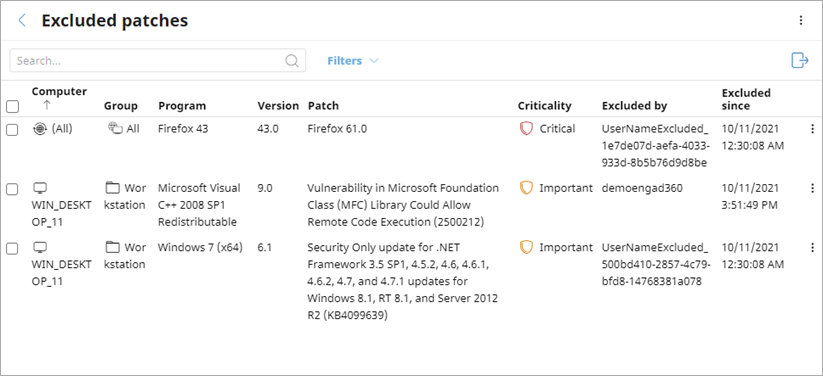
Task: Sort by the Group column header
Action: [x=121, y=106]
